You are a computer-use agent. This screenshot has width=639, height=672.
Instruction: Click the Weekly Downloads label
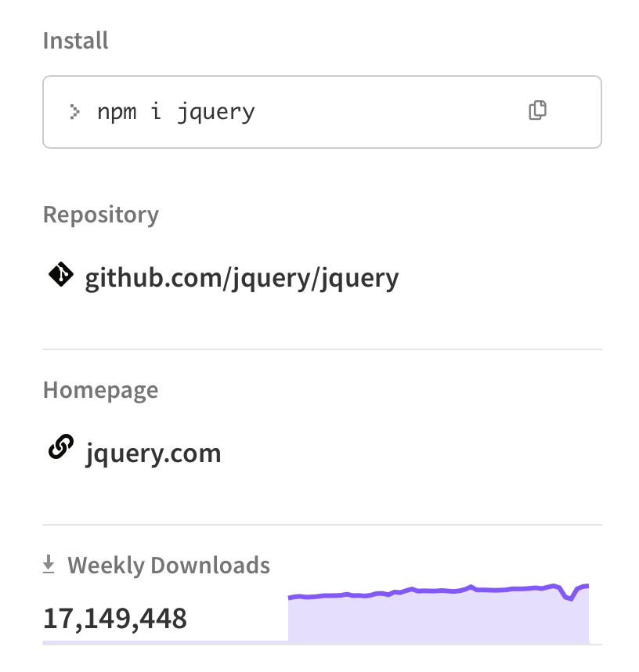(168, 565)
